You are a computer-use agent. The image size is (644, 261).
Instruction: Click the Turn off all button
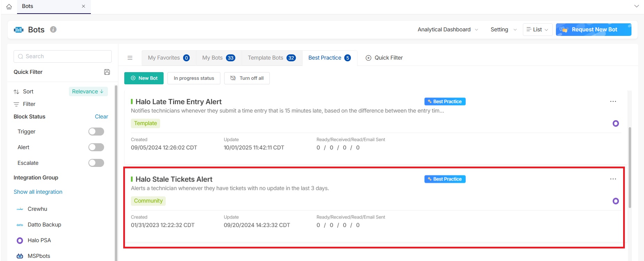pos(247,78)
